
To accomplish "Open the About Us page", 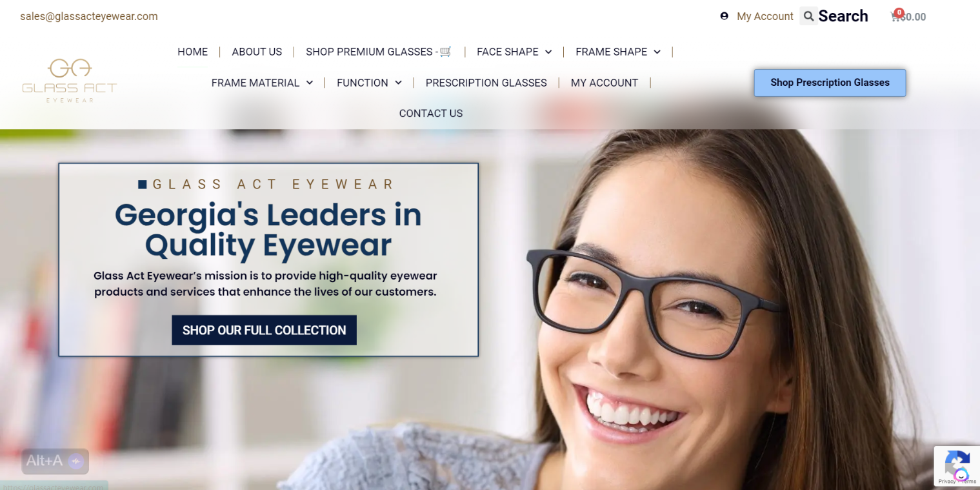I will tap(257, 52).
